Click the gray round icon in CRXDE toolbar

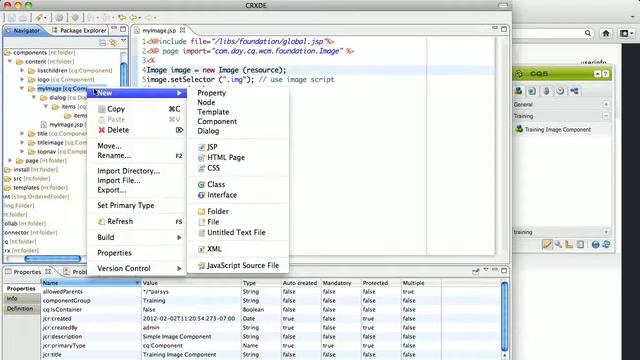(x=59, y=18)
